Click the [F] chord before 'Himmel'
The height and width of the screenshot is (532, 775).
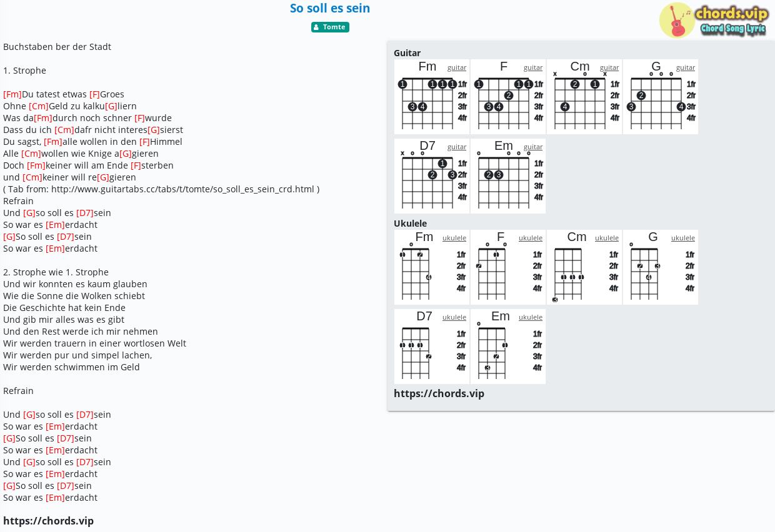(144, 142)
